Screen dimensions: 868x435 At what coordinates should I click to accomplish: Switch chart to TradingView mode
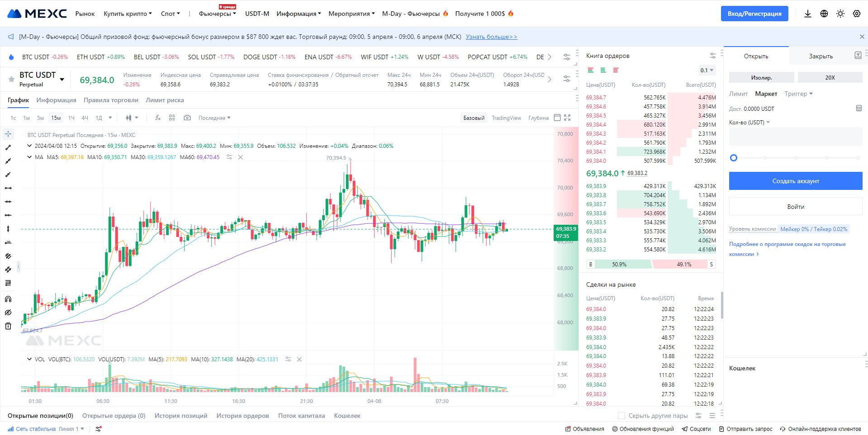coord(506,118)
